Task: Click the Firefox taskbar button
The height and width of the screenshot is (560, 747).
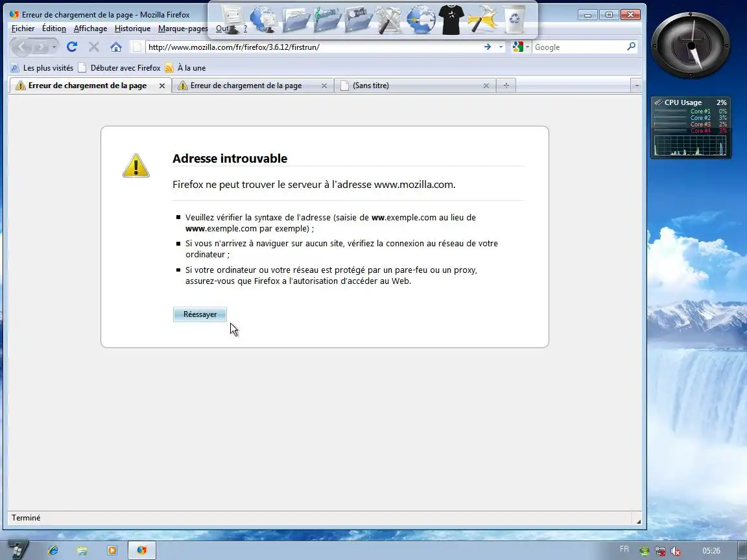Action: [x=142, y=550]
